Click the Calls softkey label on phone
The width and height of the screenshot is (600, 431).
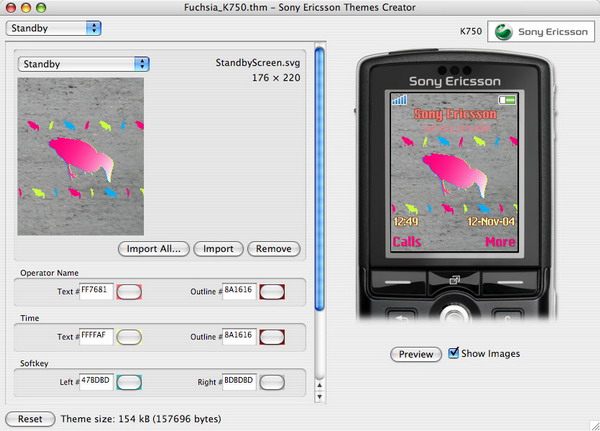407,242
